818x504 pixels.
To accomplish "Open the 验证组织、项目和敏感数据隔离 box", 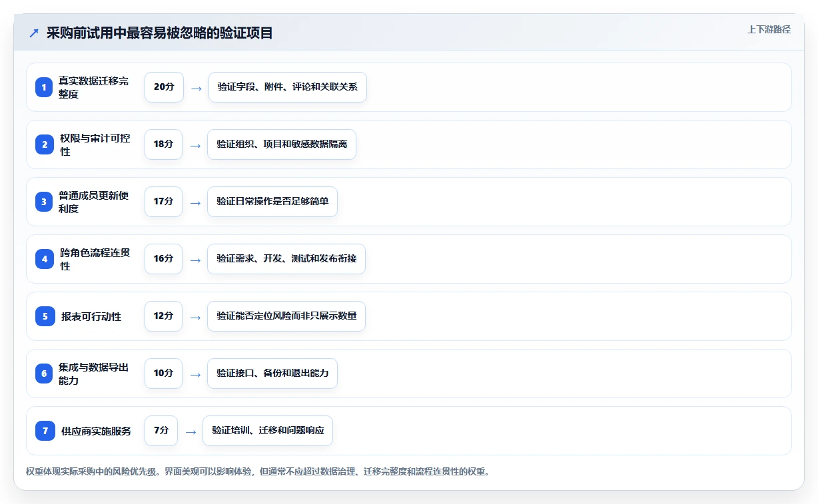I will pyautogui.click(x=282, y=144).
